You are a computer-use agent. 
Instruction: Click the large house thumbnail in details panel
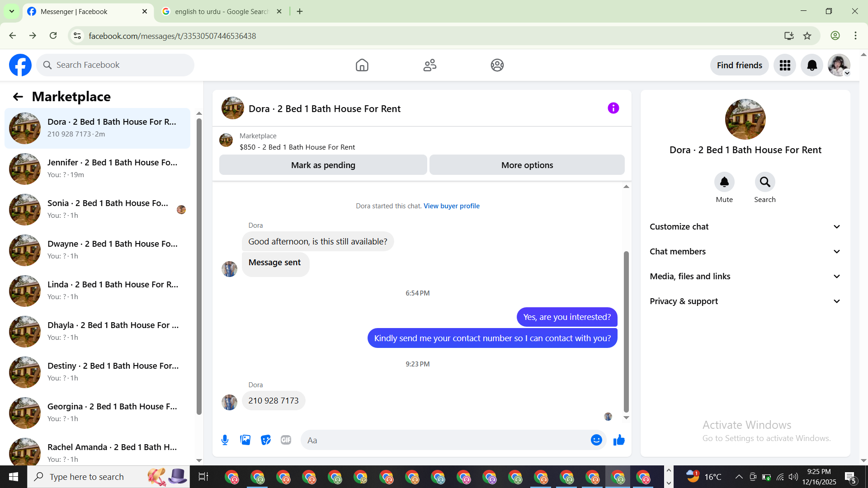[x=745, y=119]
